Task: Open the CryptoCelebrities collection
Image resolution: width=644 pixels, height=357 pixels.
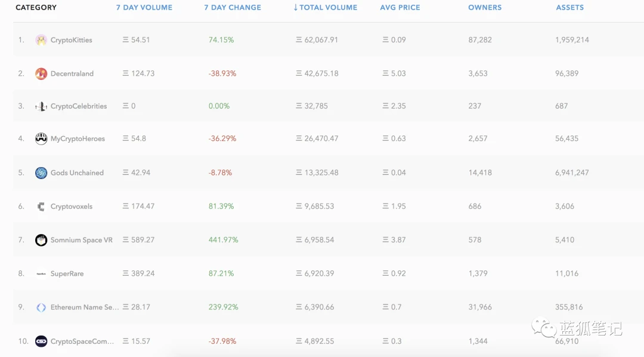Action: click(79, 106)
